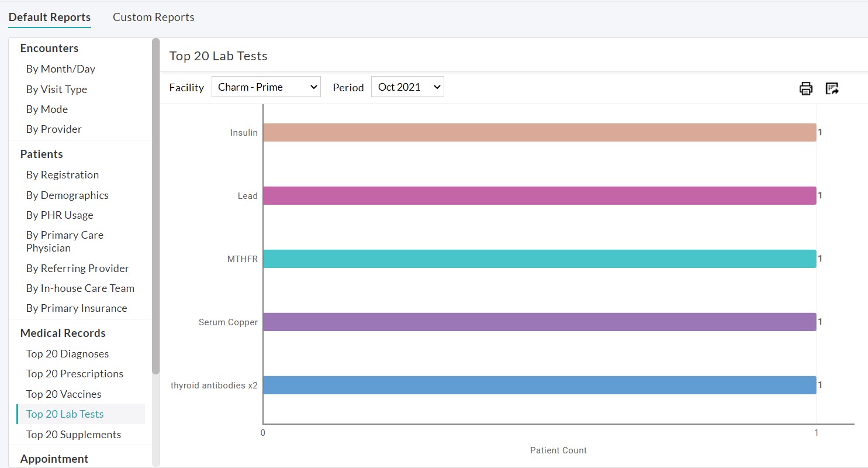Open the Period dropdown showing Oct 2021

[x=407, y=87]
